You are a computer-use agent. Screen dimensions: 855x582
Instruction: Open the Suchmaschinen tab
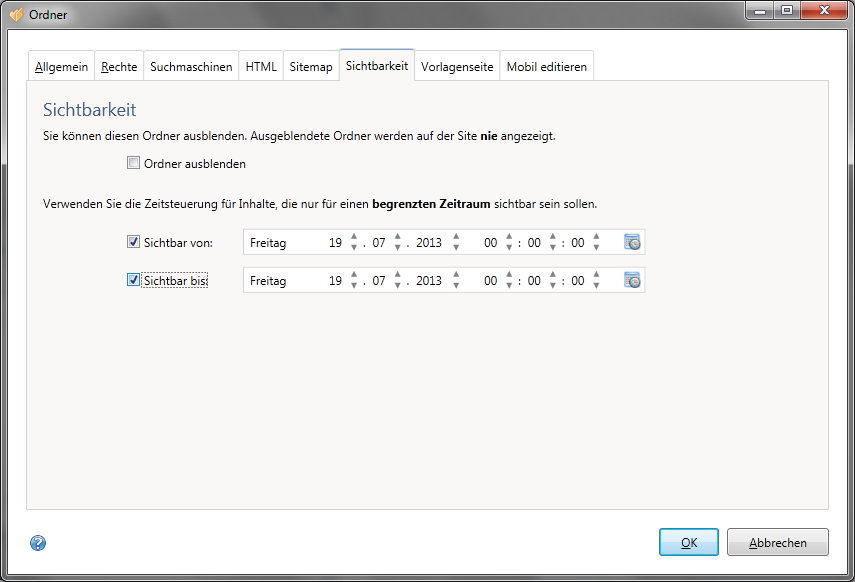click(x=191, y=67)
